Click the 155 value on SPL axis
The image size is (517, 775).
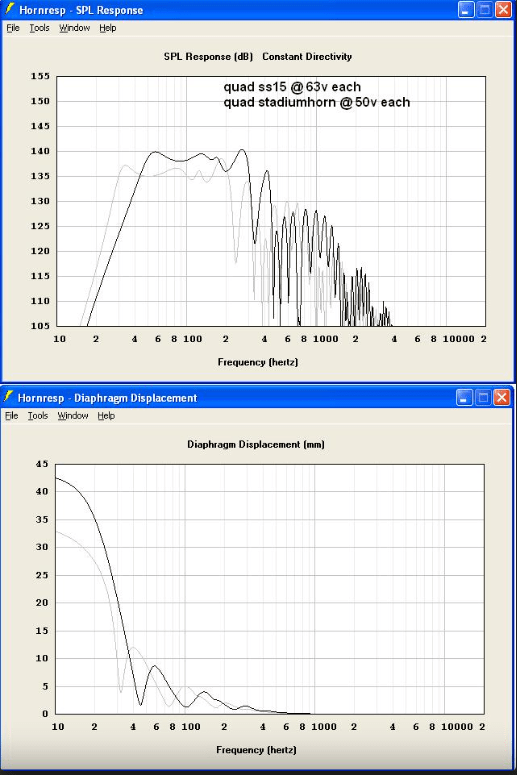coord(40,76)
